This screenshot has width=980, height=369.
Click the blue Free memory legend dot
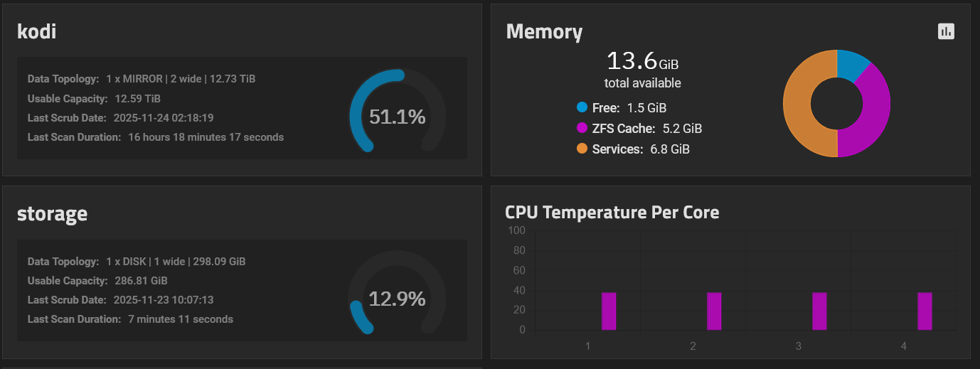click(x=582, y=108)
